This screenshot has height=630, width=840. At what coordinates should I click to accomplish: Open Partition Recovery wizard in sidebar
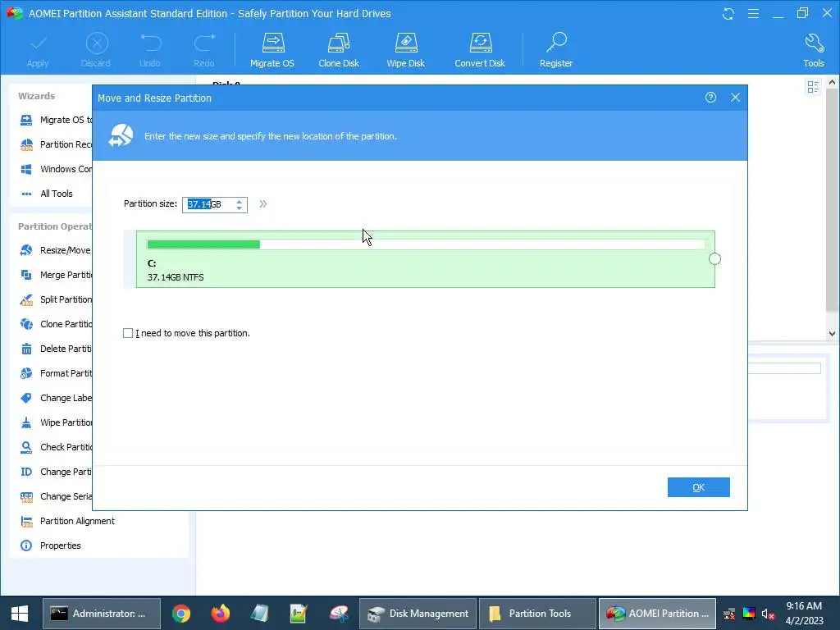pos(56,144)
